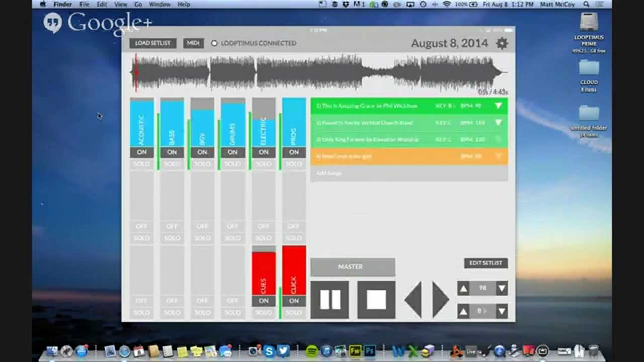Click the LOAD SETLIST button
The width and height of the screenshot is (644, 362).
[152, 43]
